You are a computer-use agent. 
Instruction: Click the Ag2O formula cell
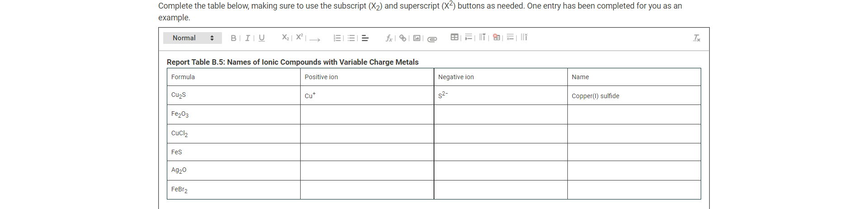(234, 171)
